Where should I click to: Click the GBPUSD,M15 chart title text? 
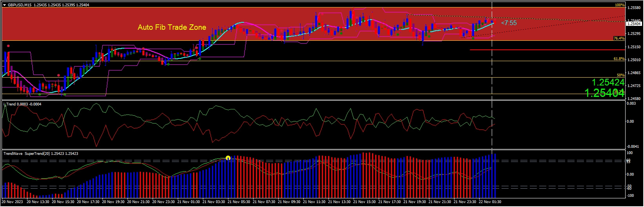[x=20, y=5]
